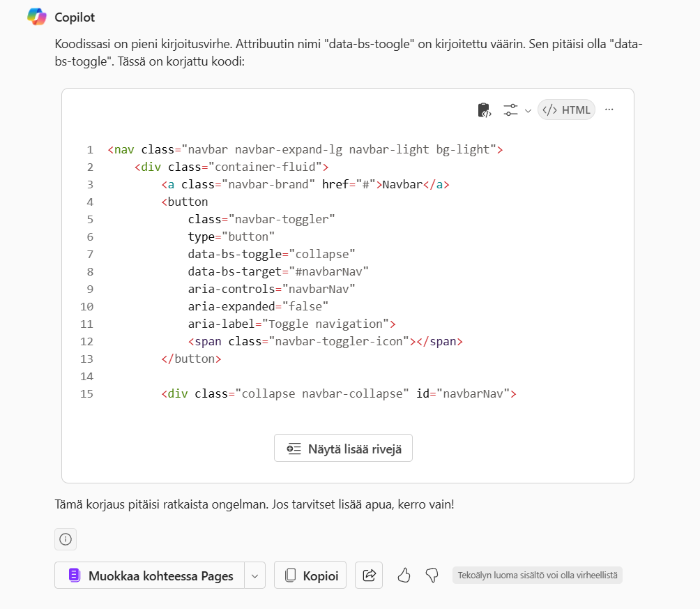Copy code with the clipboard icon
The image size is (700, 609).
tap(484, 110)
